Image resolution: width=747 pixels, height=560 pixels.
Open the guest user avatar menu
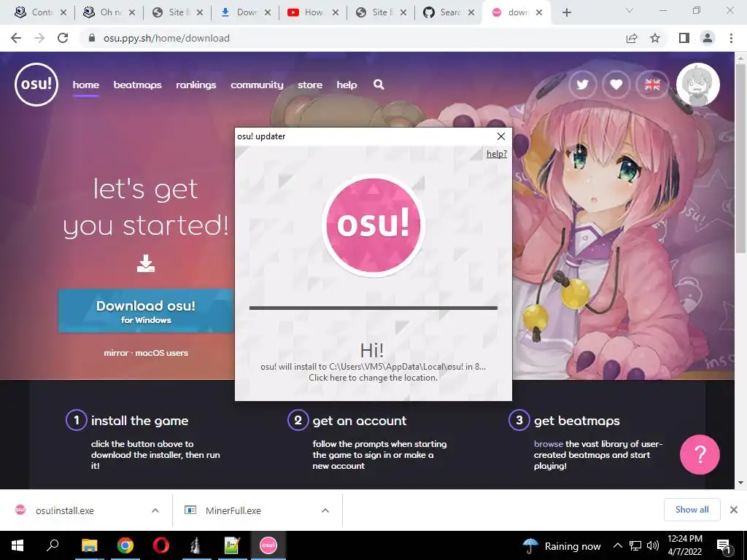pyautogui.click(x=698, y=85)
